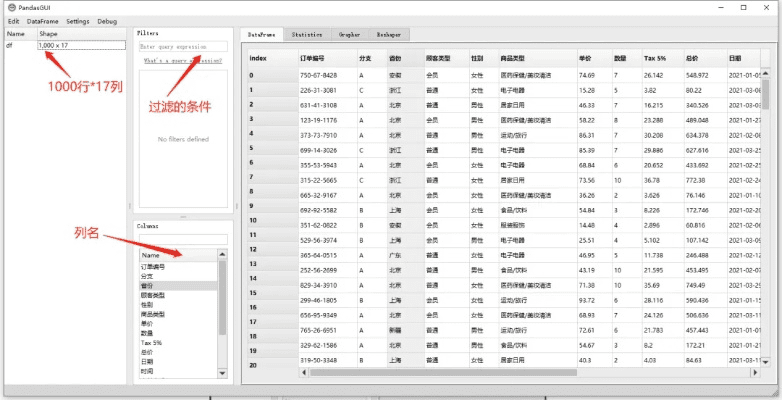The image size is (782, 400).
Task: Switch to the Statistics tab
Action: pyautogui.click(x=307, y=34)
